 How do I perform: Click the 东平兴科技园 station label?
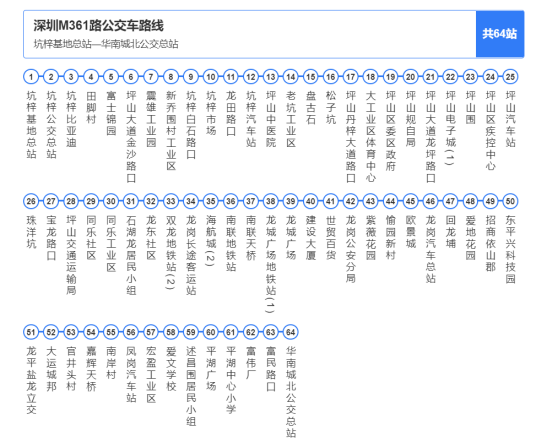click(510, 249)
